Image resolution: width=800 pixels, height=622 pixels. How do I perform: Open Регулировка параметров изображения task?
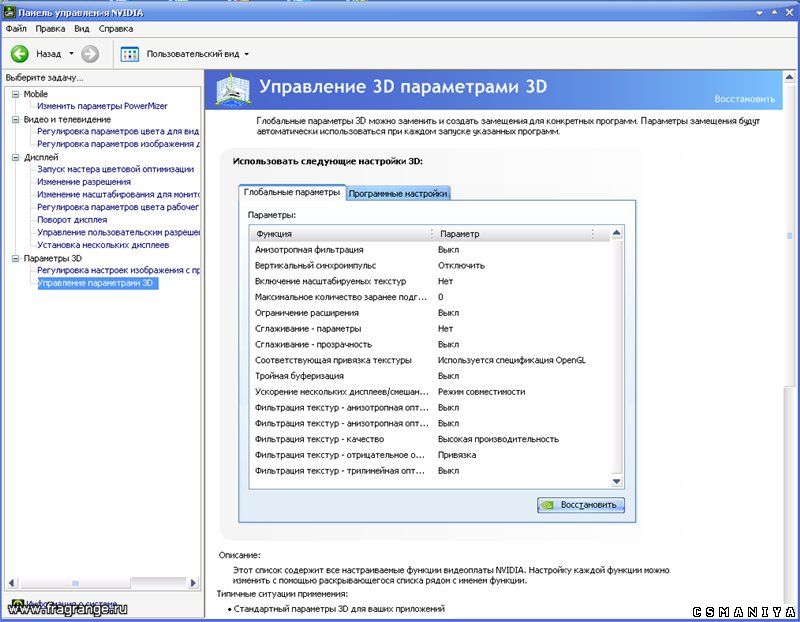click(118, 144)
